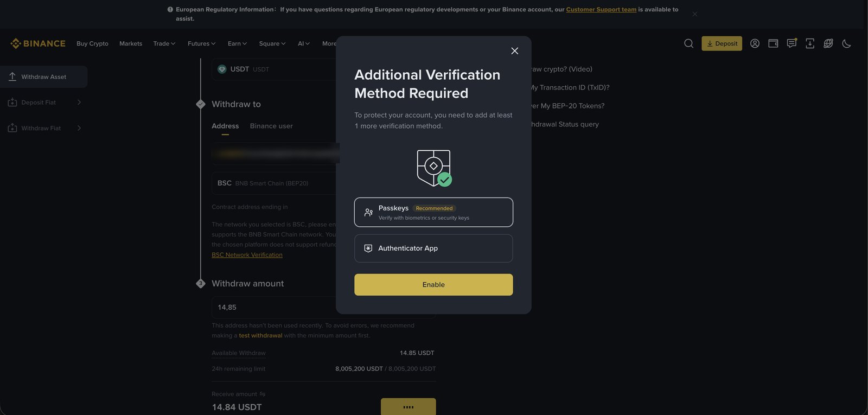Select the Authenticator App option

pos(433,248)
